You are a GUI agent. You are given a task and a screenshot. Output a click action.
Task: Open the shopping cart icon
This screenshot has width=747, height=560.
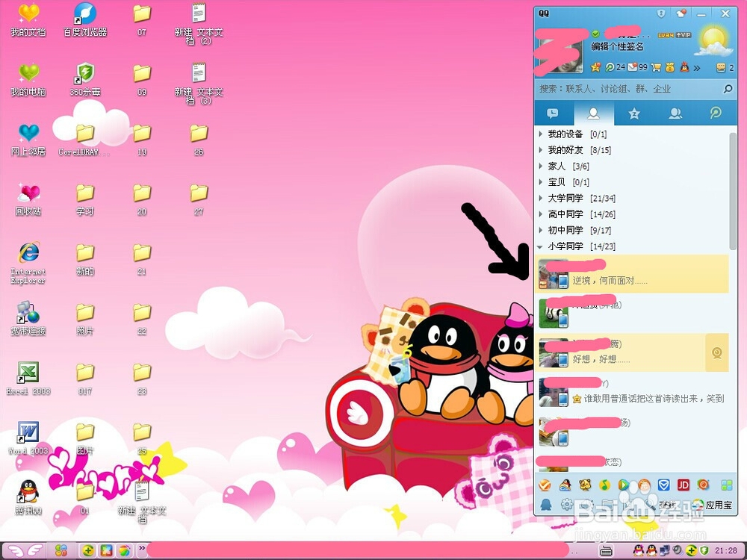point(656,68)
